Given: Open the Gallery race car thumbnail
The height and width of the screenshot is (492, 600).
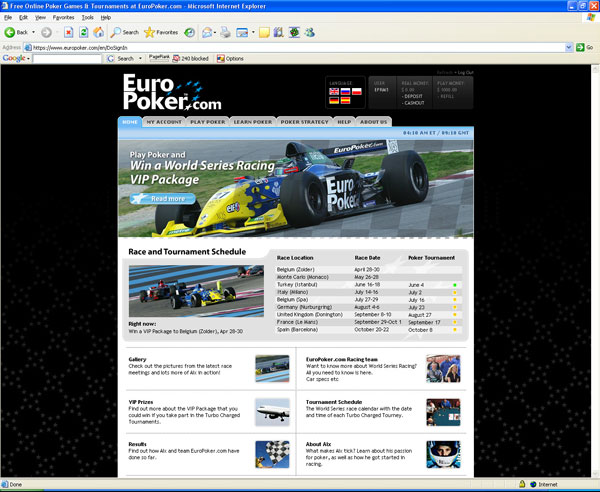Looking at the screenshot, I should pyautogui.click(x=272, y=369).
